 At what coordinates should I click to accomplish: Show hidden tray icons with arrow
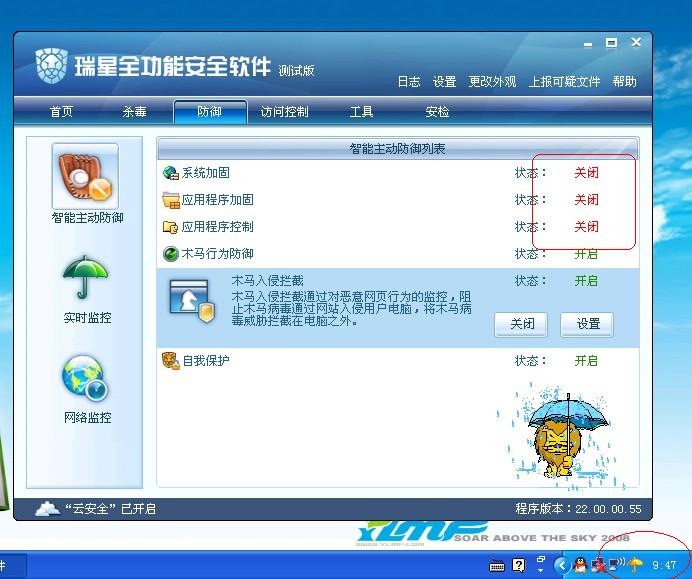pyautogui.click(x=562, y=564)
